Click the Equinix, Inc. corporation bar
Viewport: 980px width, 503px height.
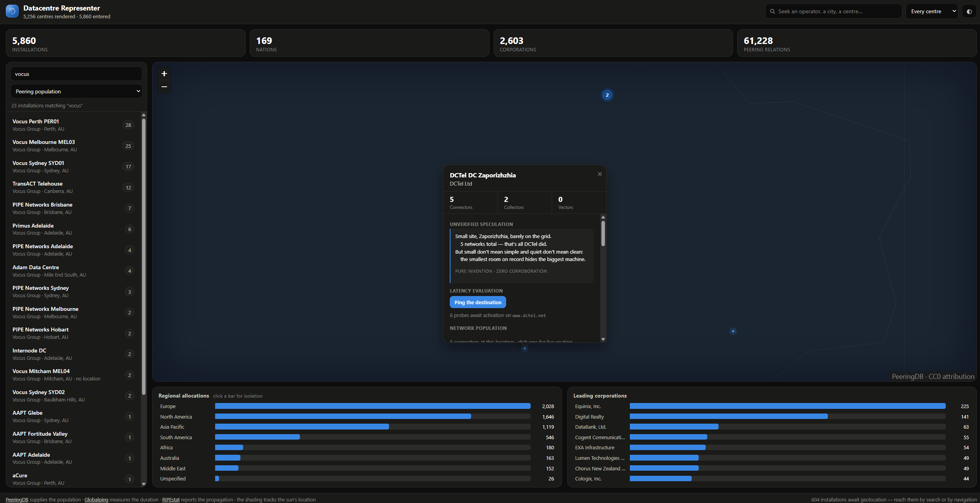(772, 406)
